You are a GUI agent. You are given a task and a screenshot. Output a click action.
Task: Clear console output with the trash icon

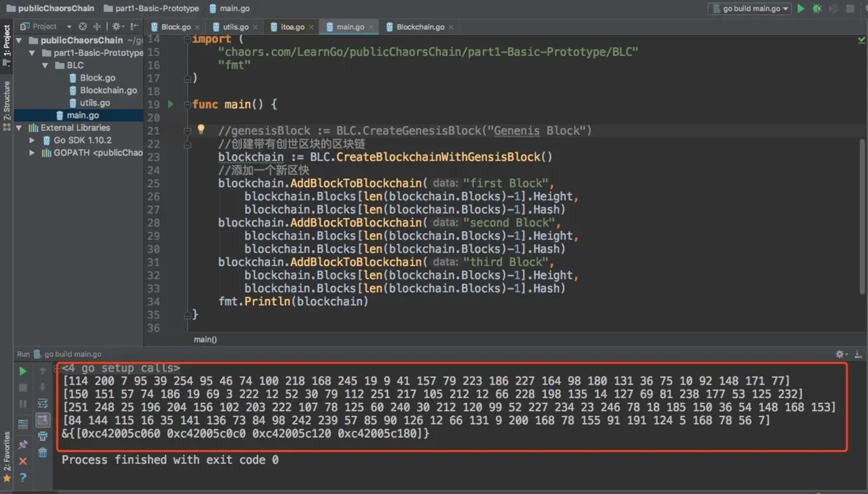pyautogui.click(x=43, y=453)
